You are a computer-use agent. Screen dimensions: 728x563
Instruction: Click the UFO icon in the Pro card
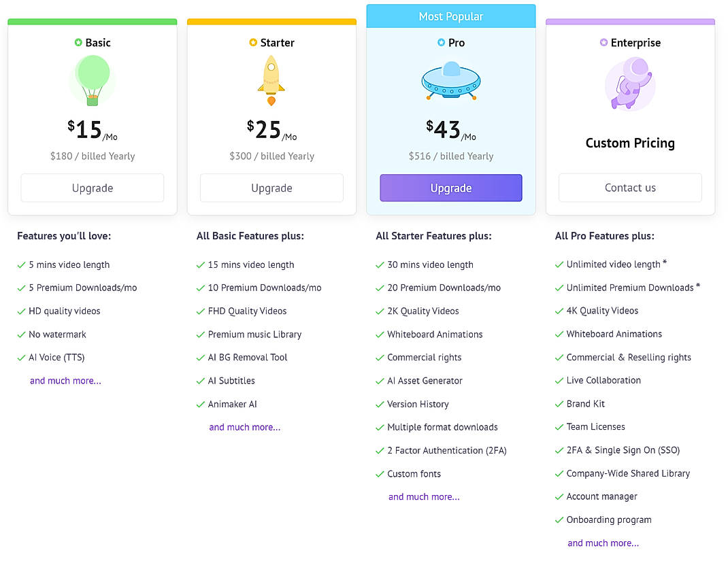point(450,82)
